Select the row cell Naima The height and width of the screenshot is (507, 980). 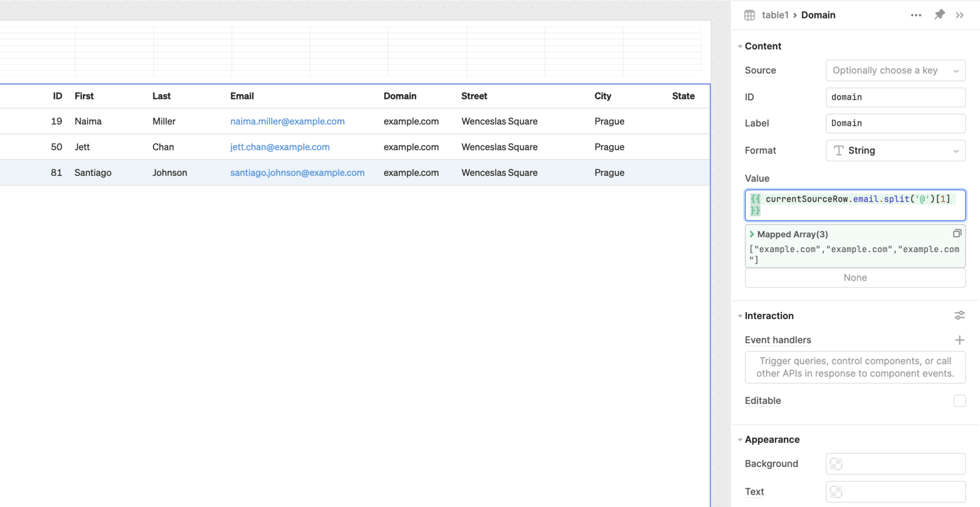(88, 121)
